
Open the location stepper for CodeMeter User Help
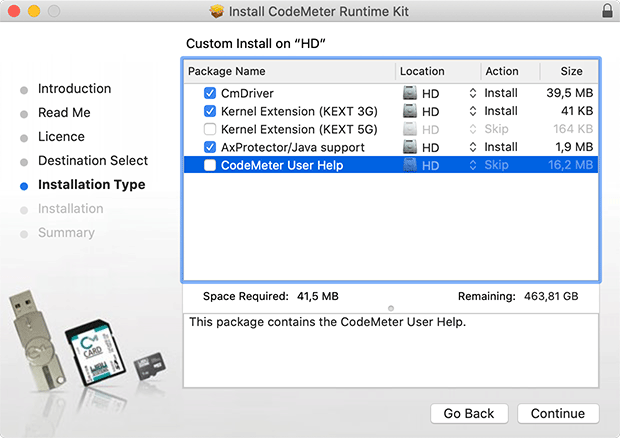pos(473,165)
